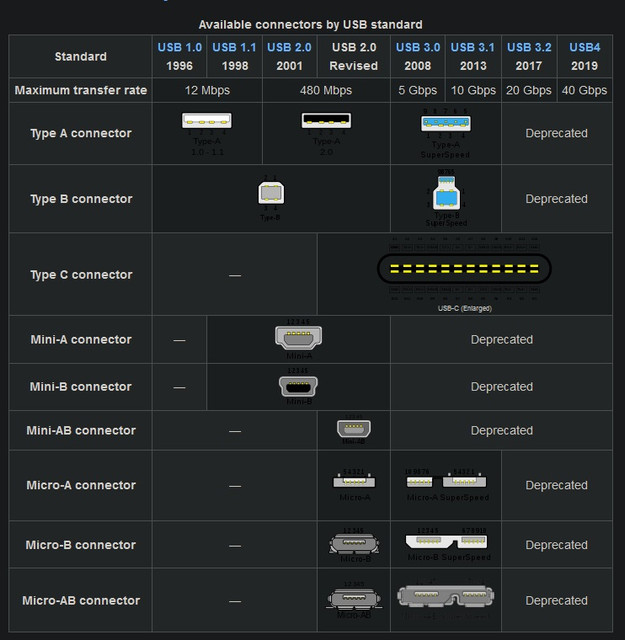
Task: Click the 'Mini-B connector' row header
Action: 80,387
